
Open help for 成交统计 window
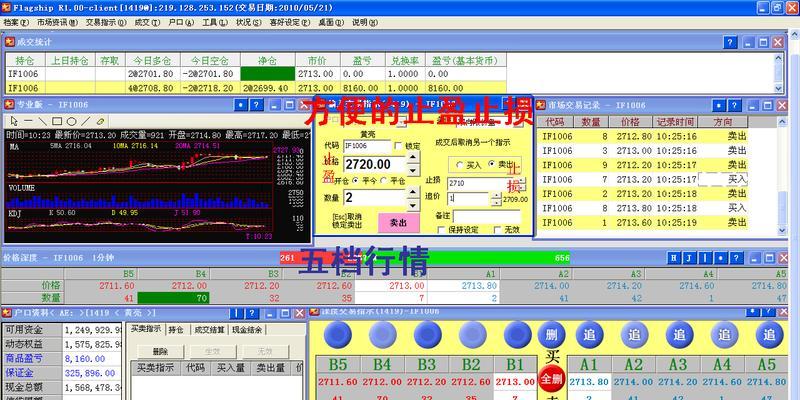coord(730,42)
